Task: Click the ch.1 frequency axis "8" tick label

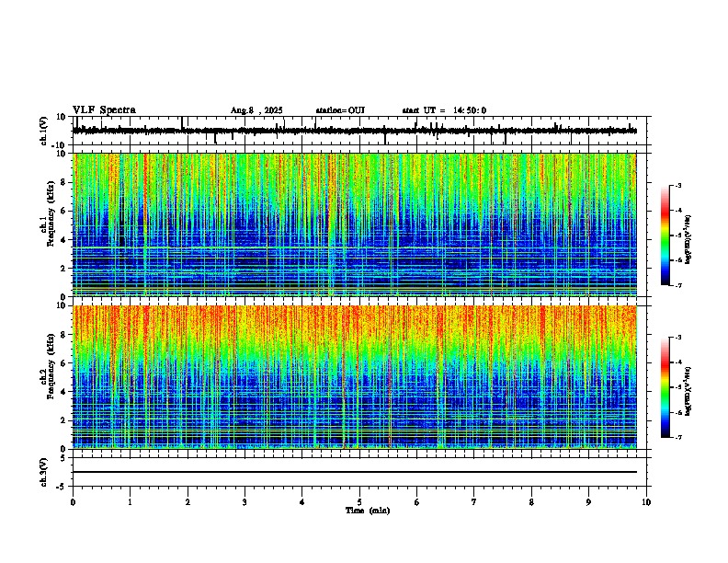Action: (64, 182)
